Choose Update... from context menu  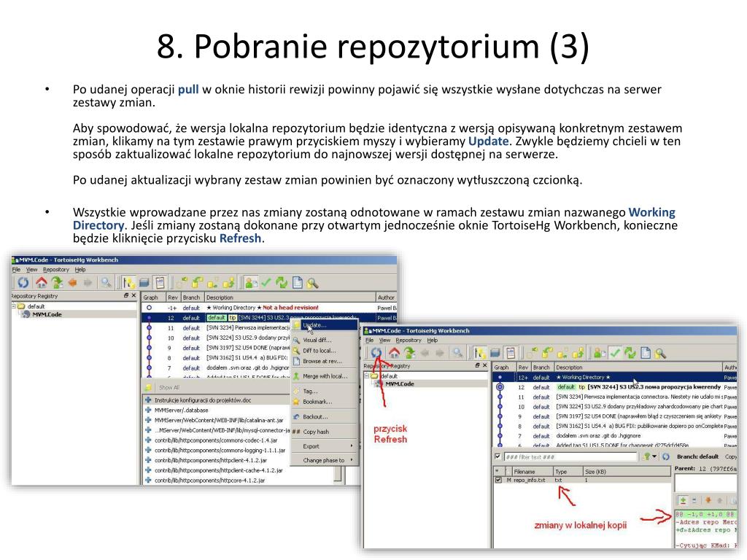pos(325,325)
